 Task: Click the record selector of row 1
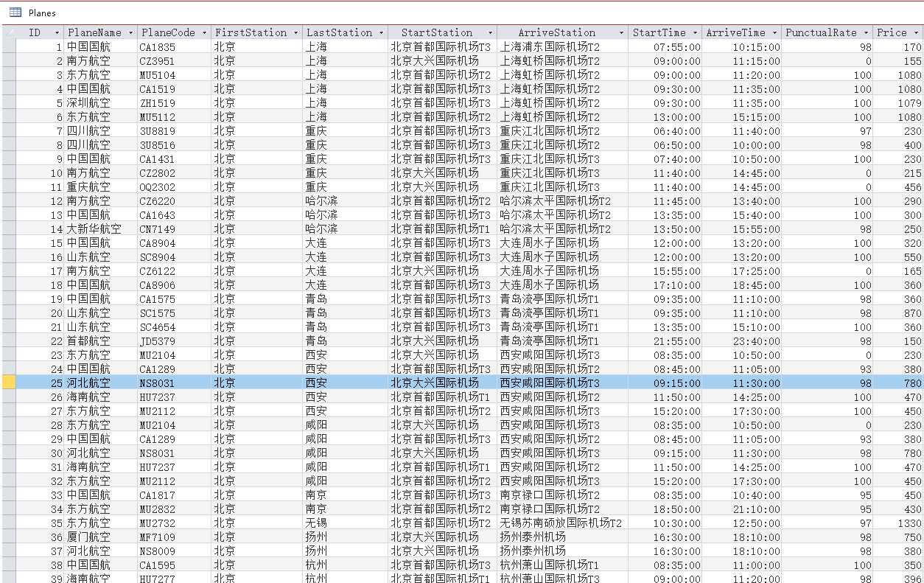click(x=7, y=46)
